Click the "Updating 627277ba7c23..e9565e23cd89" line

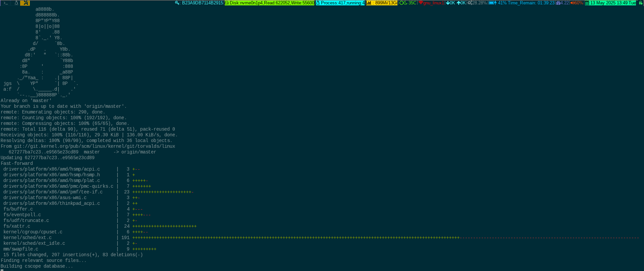[48, 157]
